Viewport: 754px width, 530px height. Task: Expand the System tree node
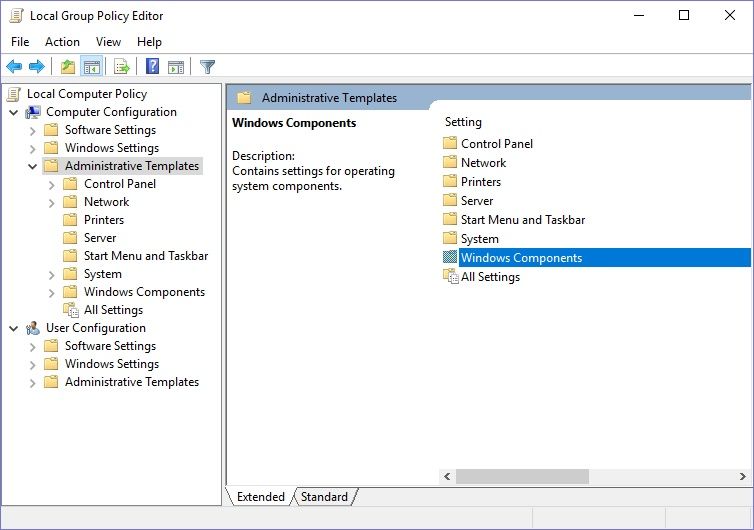pyautogui.click(x=51, y=275)
